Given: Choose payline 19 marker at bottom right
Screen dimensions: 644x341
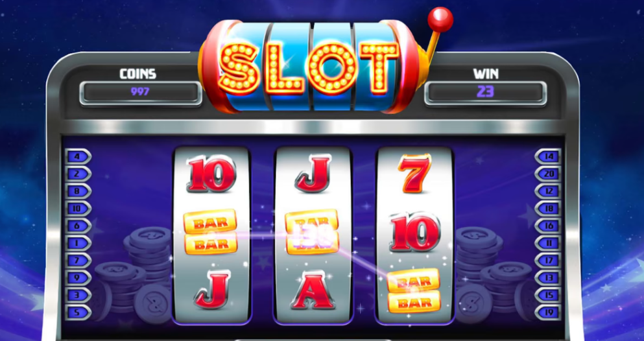Looking at the screenshot, I should pyautogui.click(x=548, y=312).
